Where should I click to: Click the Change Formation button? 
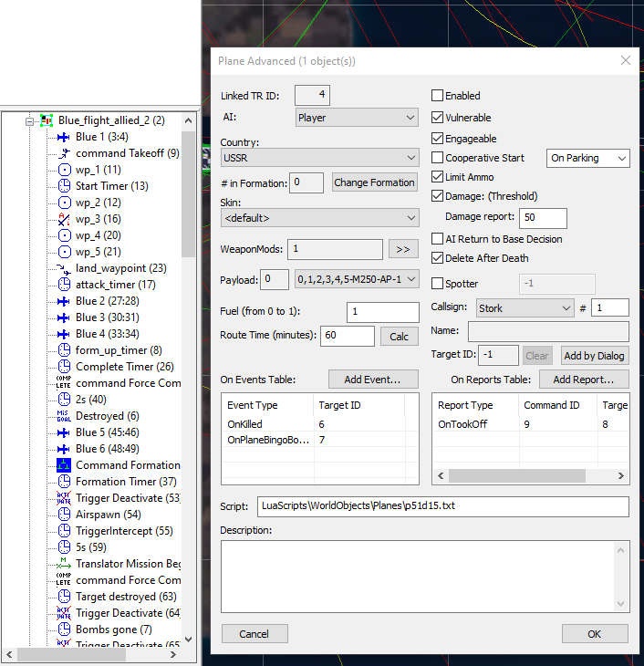point(374,182)
